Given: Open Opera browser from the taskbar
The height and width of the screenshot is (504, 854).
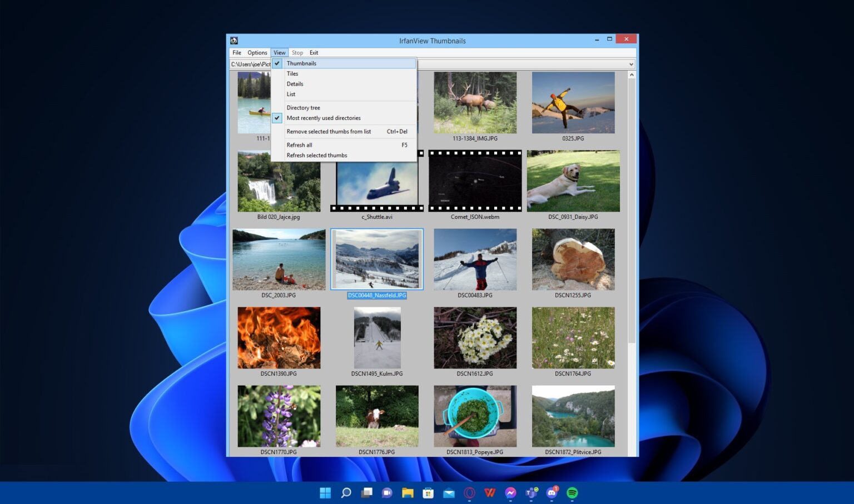Looking at the screenshot, I should point(469,493).
